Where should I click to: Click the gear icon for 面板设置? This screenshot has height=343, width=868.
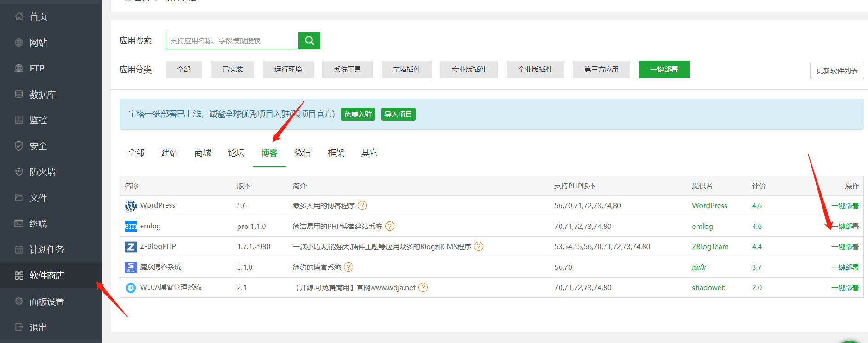coord(19,301)
